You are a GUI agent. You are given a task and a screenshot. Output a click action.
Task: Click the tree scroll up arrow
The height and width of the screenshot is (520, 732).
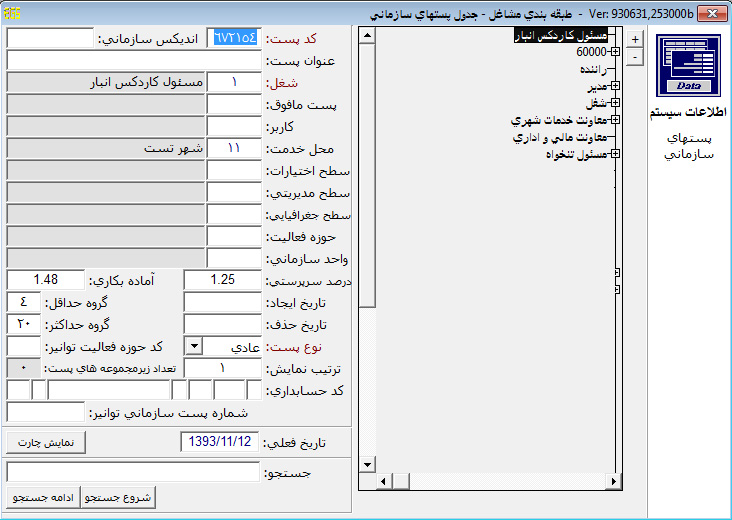tap(367, 35)
